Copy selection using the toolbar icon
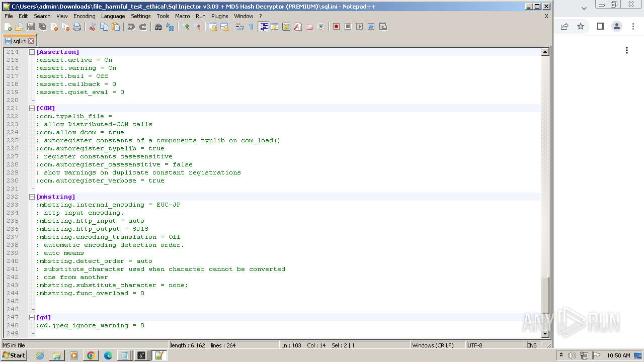 pos(104,27)
